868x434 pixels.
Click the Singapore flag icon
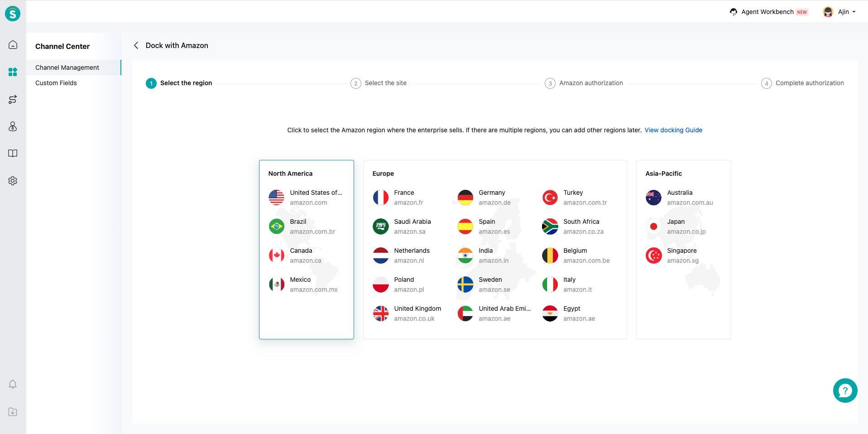pos(654,256)
